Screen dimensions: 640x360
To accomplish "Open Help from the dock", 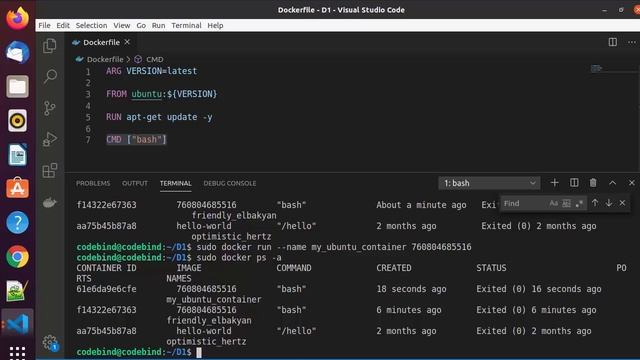I will click(17, 222).
